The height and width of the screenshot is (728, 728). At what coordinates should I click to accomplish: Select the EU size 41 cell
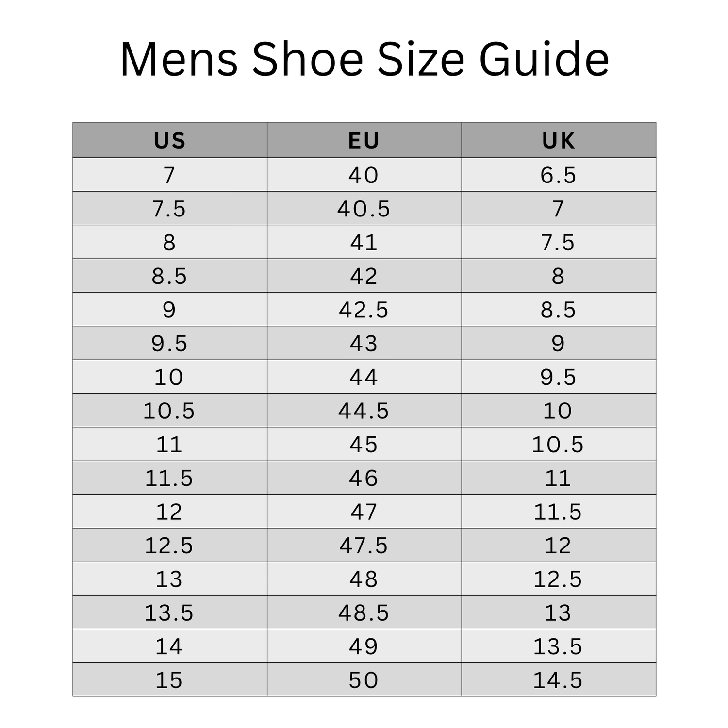364,242
